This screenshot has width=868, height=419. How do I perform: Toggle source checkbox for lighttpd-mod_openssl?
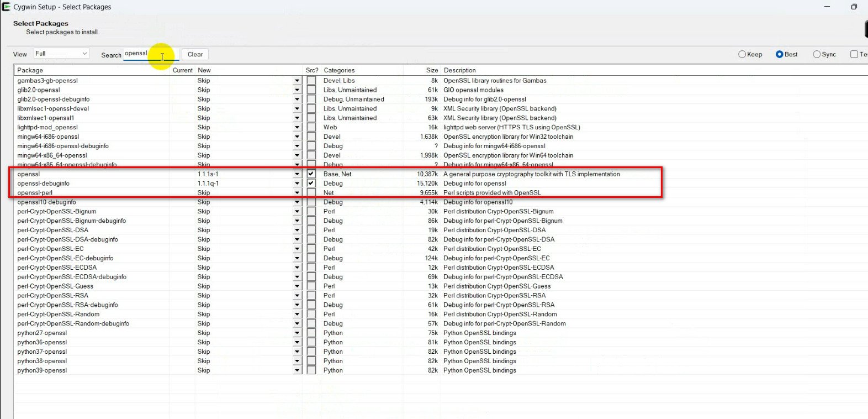pos(311,127)
